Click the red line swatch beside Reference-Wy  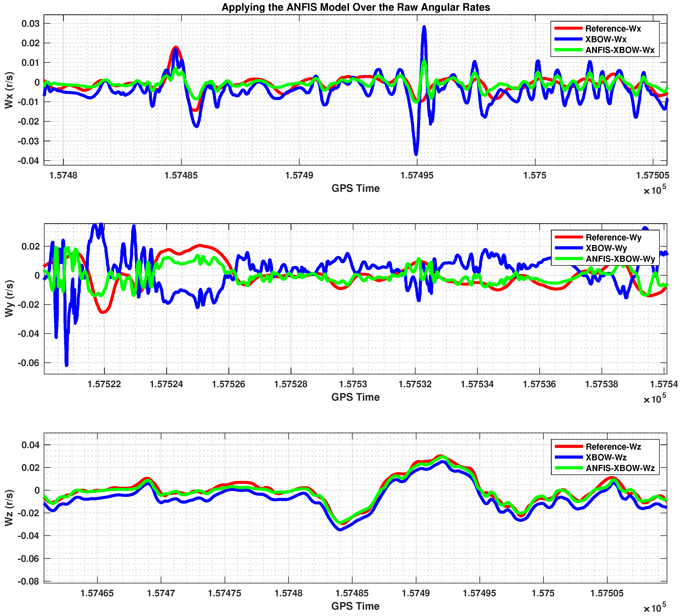point(569,237)
